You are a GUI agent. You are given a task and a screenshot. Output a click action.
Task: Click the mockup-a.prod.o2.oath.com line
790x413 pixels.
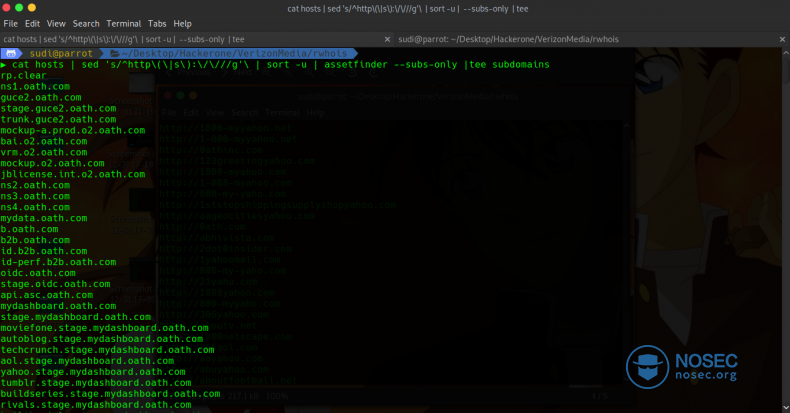tap(73, 130)
